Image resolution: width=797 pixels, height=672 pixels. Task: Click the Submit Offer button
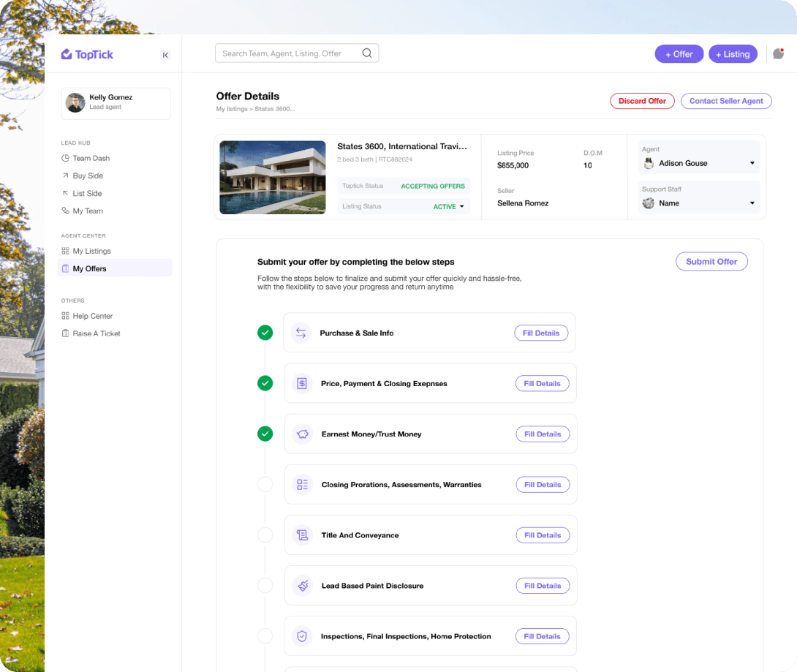coord(711,261)
